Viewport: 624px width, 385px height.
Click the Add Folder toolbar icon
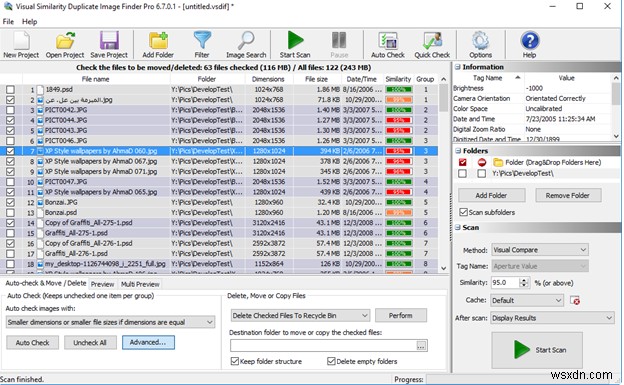pos(158,45)
